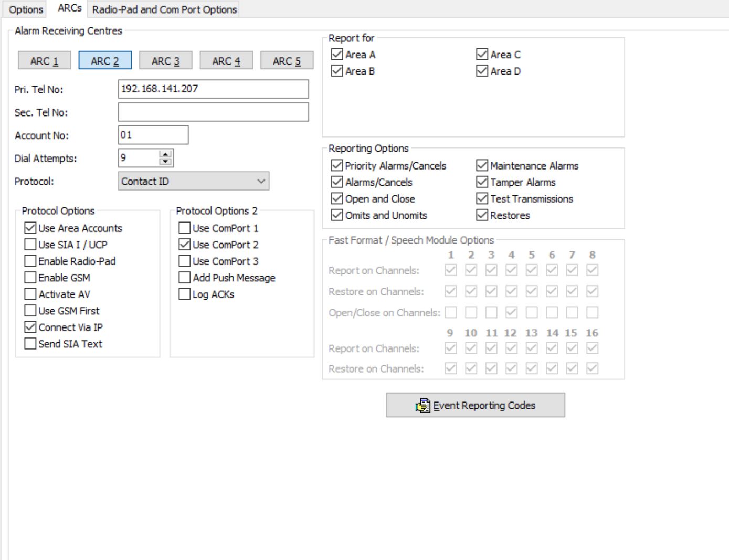This screenshot has height=560, width=729.
Task: Increase Dial Attempts with the up arrow
Action: coord(166,154)
